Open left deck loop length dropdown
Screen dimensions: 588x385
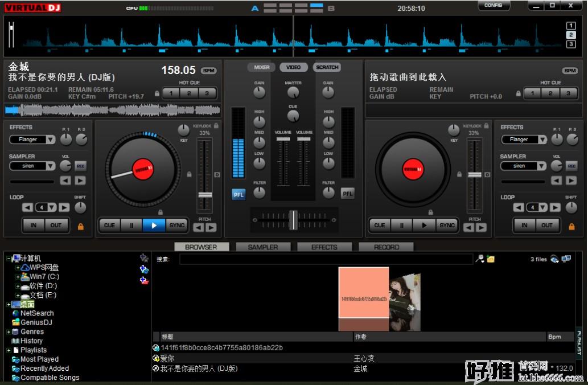pos(52,207)
